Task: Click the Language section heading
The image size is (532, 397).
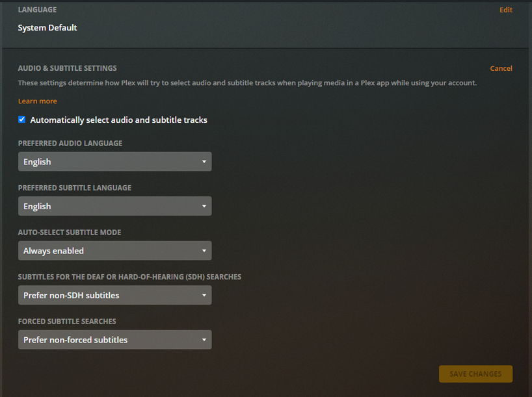Action: (37, 10)
